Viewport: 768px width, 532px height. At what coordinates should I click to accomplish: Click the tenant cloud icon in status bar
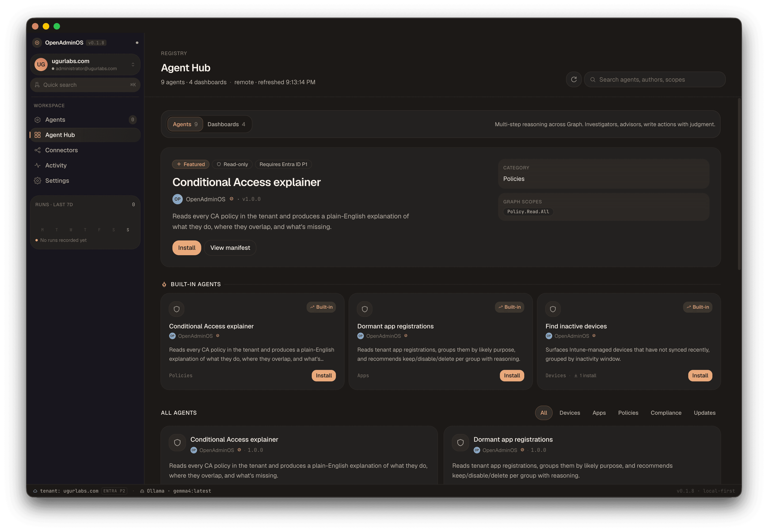(x=35, y=491)
